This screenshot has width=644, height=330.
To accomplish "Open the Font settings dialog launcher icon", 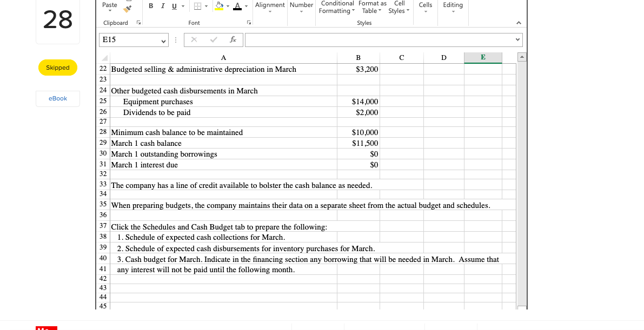I will tap(249, 23).
